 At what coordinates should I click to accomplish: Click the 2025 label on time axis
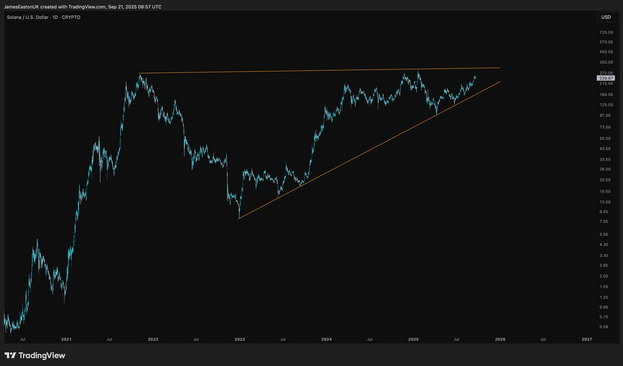(x=414, y=339)
